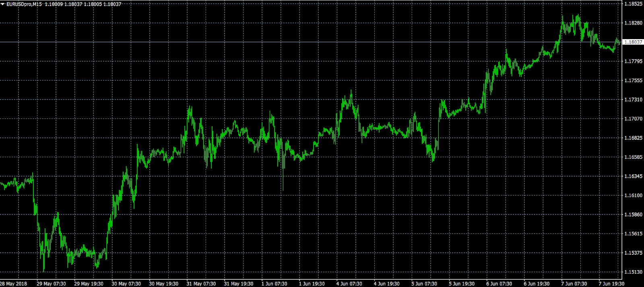Image resolution: width=644 pixels, height=287 pixels.
Task: Click the 1.15130 price scale label
Action: click(633, 272)
